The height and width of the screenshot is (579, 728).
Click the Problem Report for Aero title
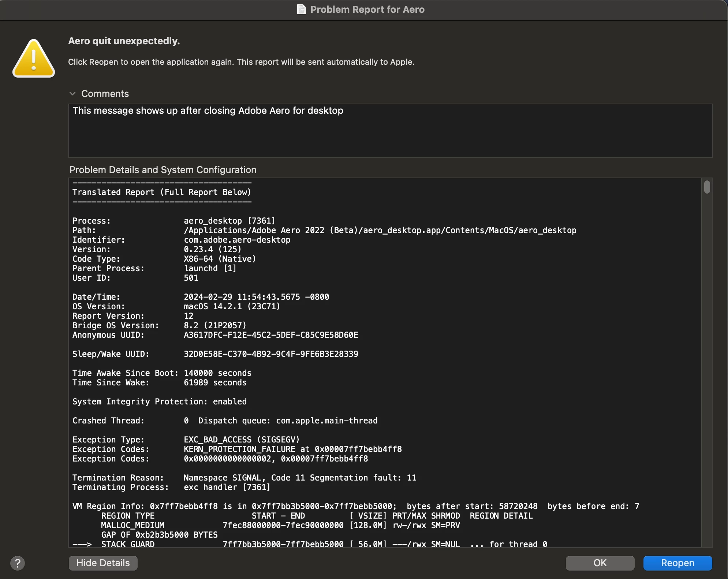click(x=367, y=10)
